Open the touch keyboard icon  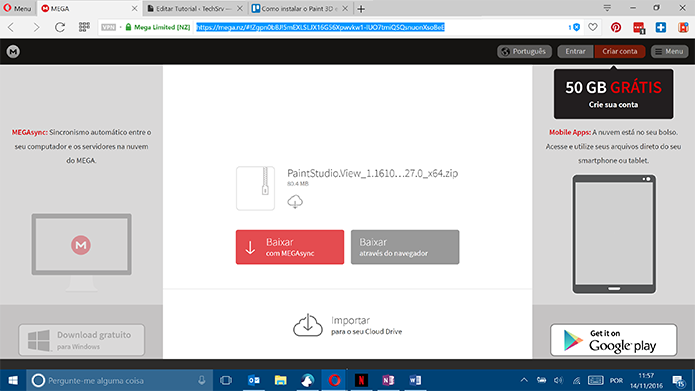pos(595,380)
